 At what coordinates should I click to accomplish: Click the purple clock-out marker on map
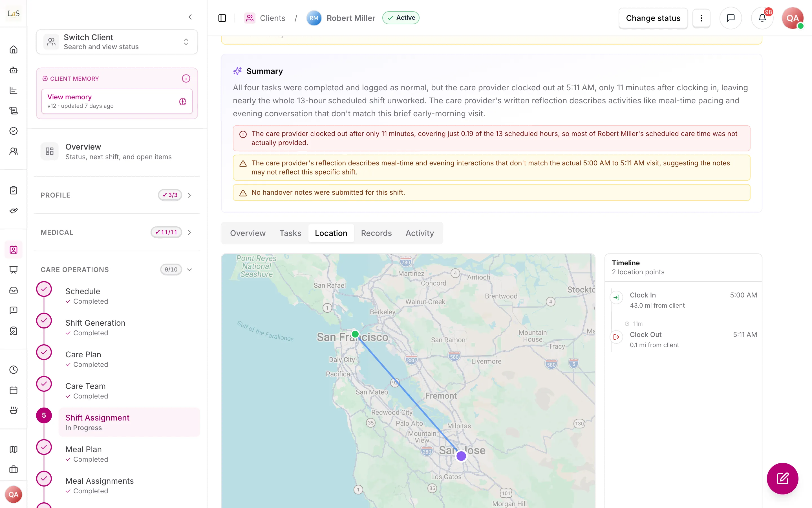click(461, 456)
